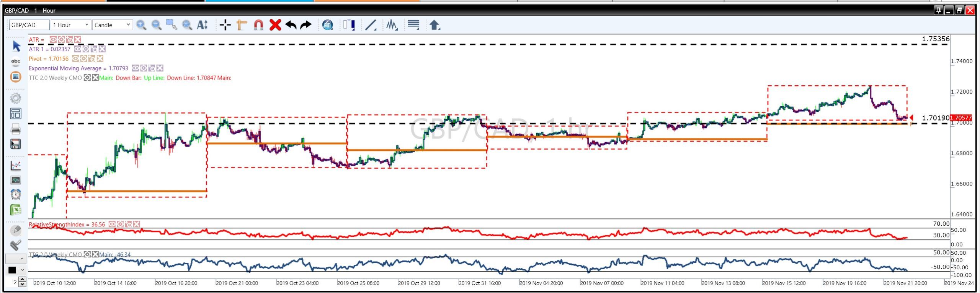980x293 pixels.
Task: Open the horizontal lines tool menu
Action: (x=413, y=25)
